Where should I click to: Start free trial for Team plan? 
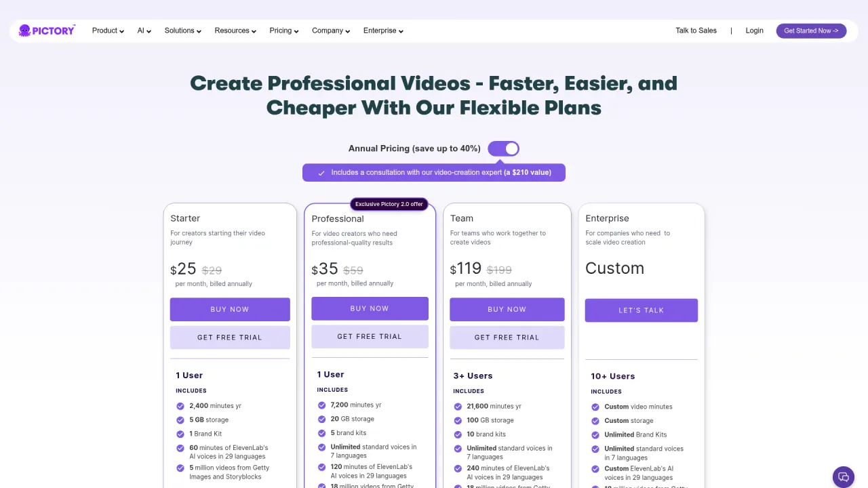(507, 338)
